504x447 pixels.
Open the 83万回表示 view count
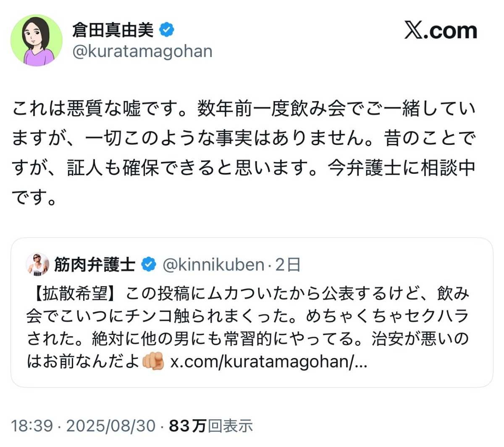click(x=211, y=426)
